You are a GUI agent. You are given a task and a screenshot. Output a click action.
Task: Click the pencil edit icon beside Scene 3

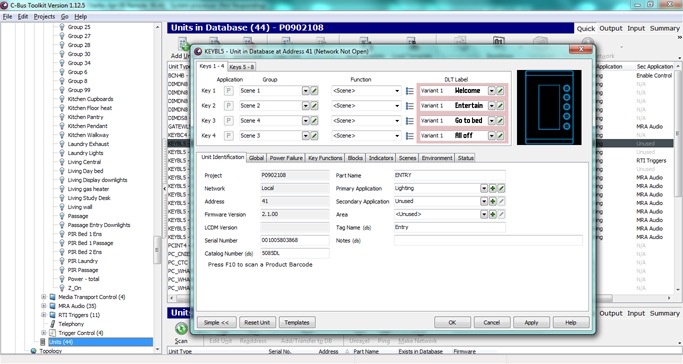(314, 136)
